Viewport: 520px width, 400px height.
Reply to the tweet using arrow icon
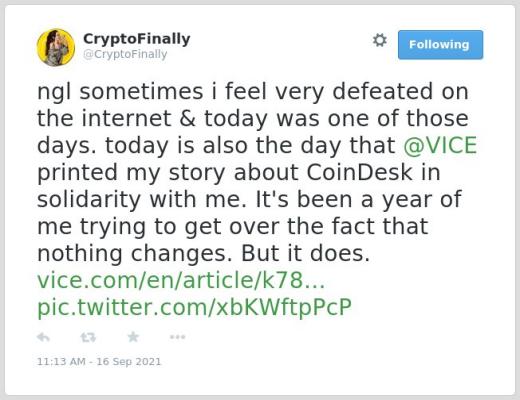tap(43, 337)
